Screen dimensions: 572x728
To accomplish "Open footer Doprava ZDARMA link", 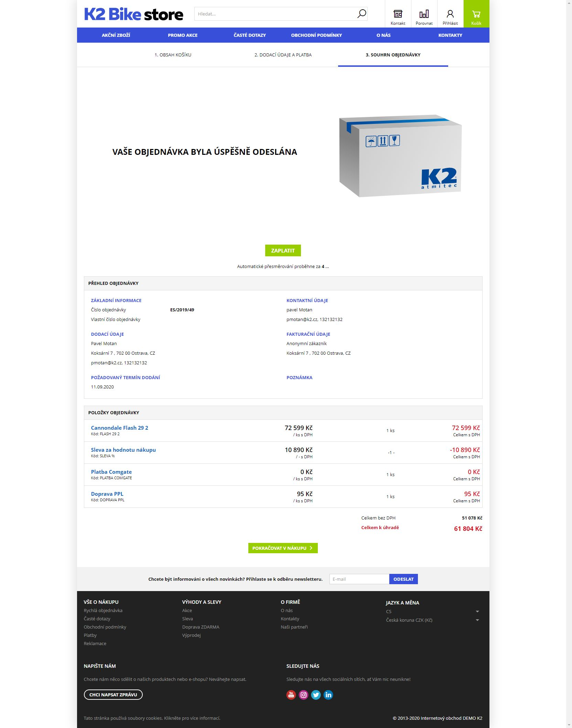I will [201, 627].
